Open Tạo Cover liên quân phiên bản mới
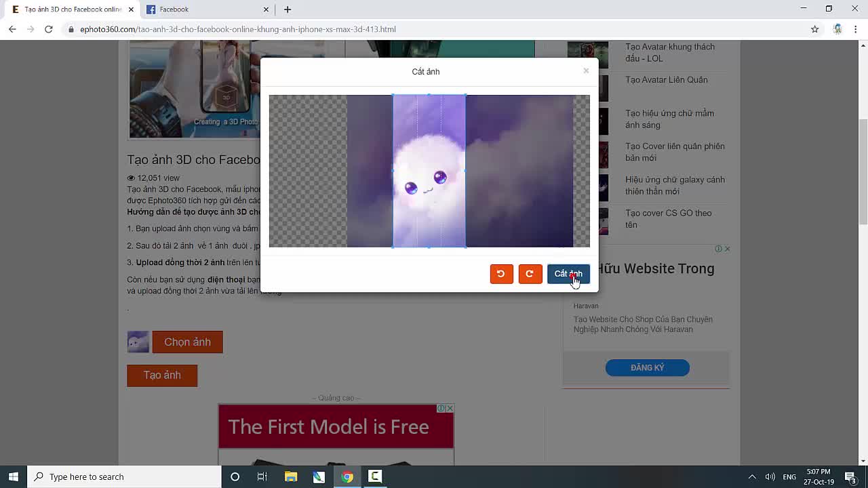Image resolution: width=868 pixels, height=488 pixels. pos(675,152)
